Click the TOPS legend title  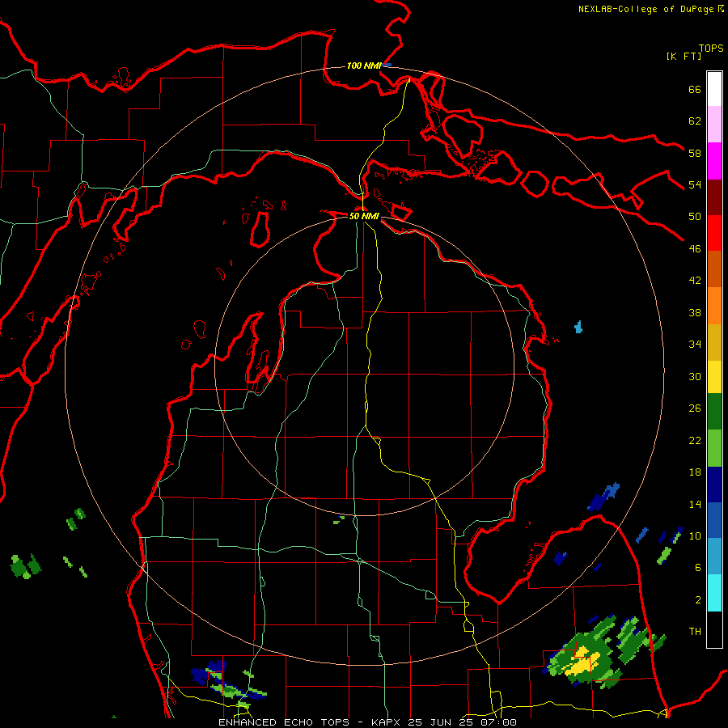[x=711, y=48]
